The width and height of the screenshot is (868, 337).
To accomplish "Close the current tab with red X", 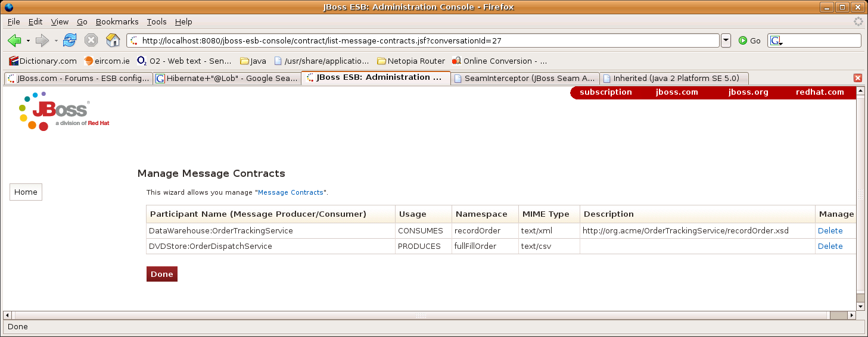I will pos(858,78).
